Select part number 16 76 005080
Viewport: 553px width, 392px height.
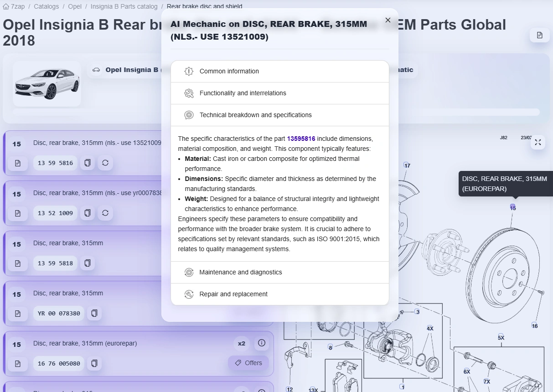tap(59, 363)
